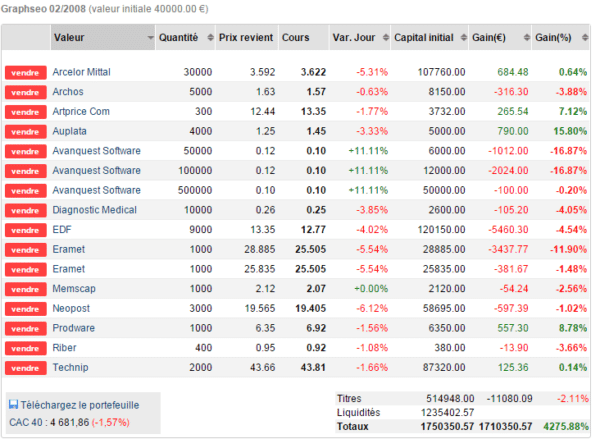Screen dimensions: 600x439
Task: Open the Prodware stock link
Action: [73, 328]
